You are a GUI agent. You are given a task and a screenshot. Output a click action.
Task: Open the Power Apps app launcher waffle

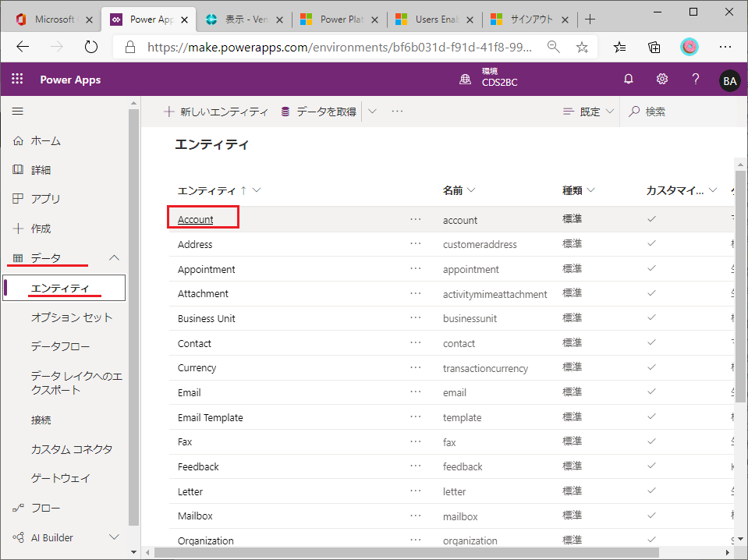tap(17, 80)
